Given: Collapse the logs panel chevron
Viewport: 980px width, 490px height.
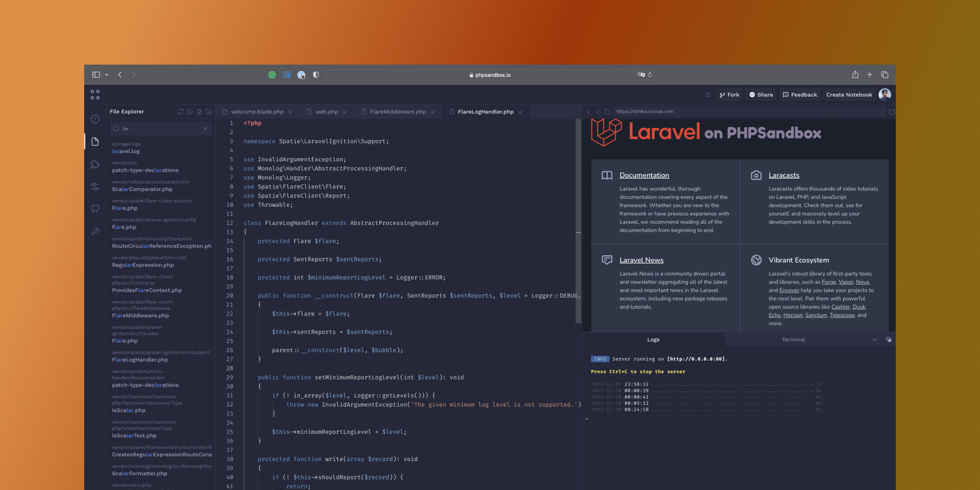Looking at the screenshot, I should point(874,339).
